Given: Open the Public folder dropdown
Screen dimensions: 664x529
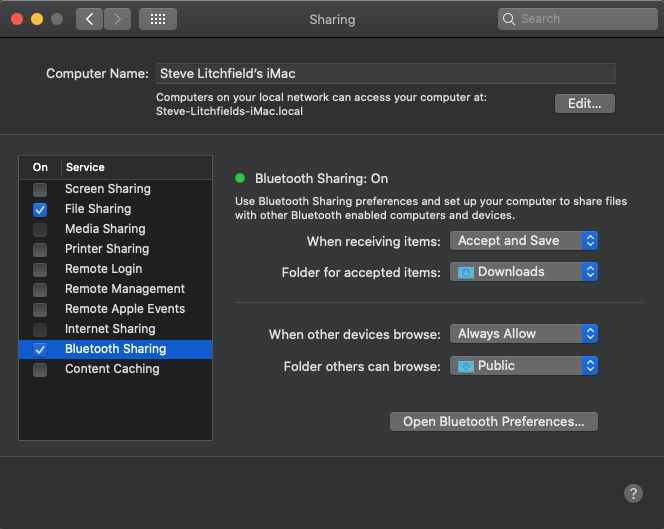Looking at the screenshot, I should 524,366.
